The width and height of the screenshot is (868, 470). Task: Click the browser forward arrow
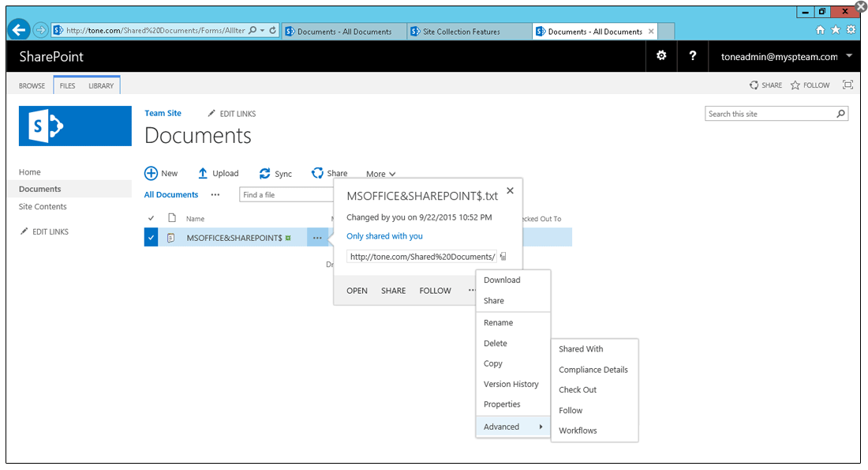(40, 30)
